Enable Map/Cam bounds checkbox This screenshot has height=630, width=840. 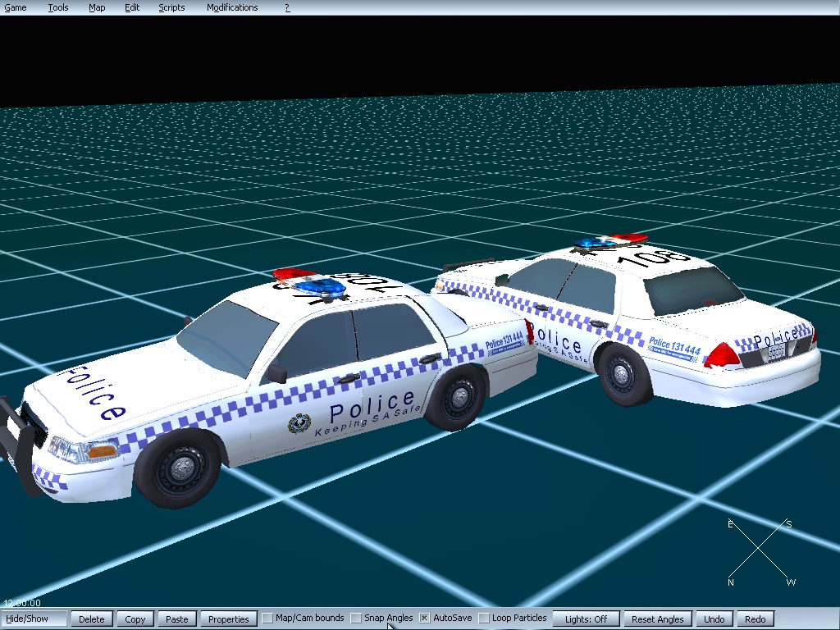(268, 619)
